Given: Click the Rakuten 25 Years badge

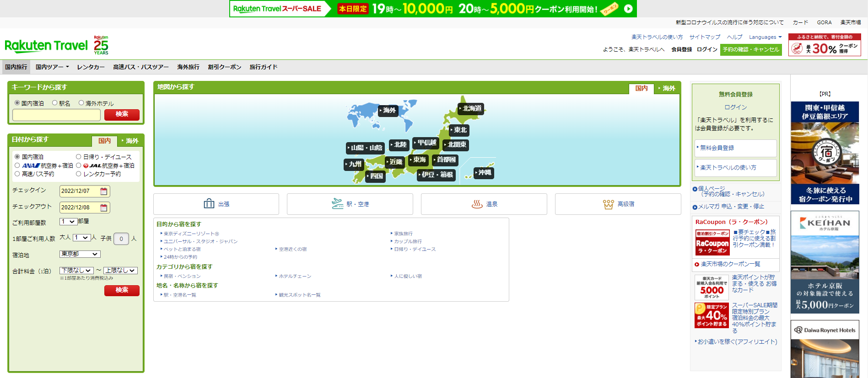Looking at the screenshot, I should tap(101, 45).
